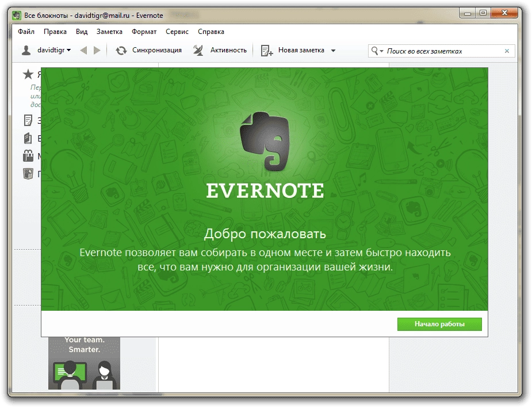Create a note via Новая заметка

(x=301, y=50)
